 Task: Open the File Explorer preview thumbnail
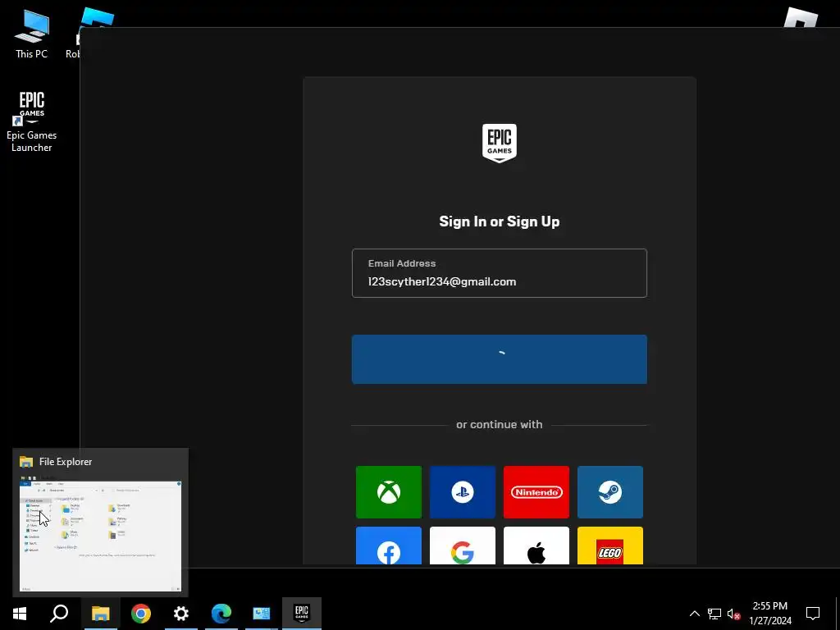(100, 535)
